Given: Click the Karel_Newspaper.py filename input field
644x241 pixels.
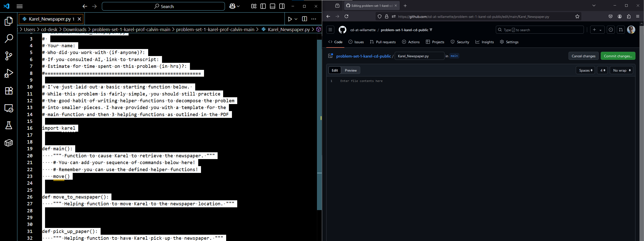Looking at the screenshot, I should 419,56.
